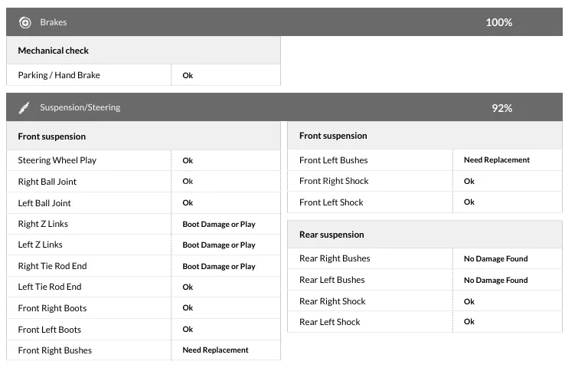Click the Brakes disc icon

[25, 22]
